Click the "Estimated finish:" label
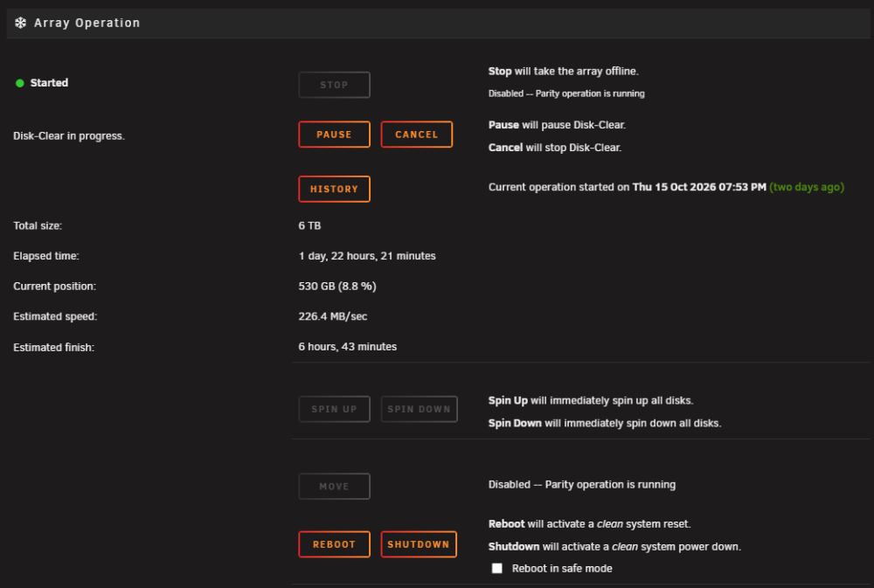 pos(54,348)
